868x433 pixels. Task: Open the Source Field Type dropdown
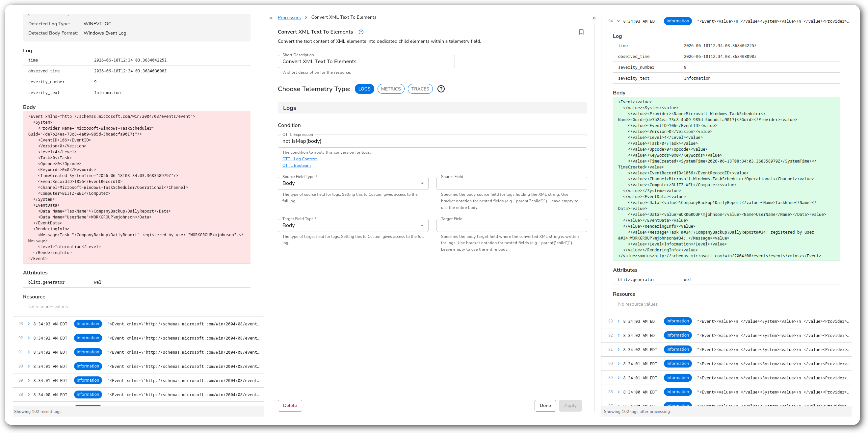(353, 183)
